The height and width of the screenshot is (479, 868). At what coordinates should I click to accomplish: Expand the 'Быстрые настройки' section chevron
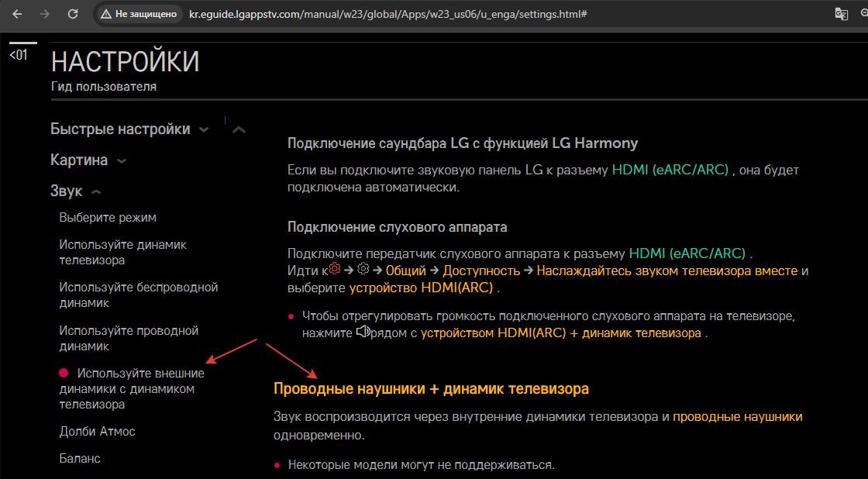pos(204,130)
